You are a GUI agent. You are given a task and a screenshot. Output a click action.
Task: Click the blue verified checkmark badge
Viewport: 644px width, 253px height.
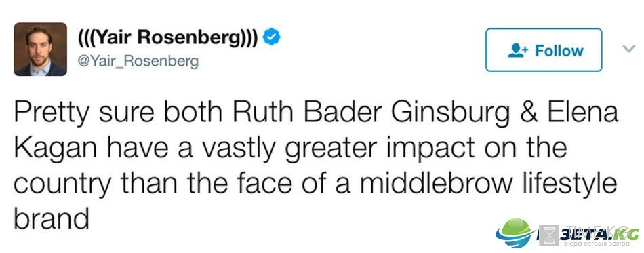[271, 38]
